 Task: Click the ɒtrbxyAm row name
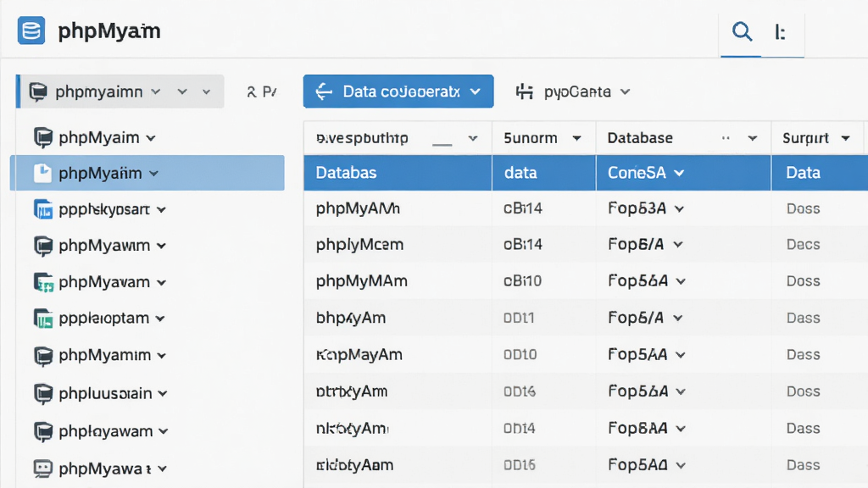[352, 391]
